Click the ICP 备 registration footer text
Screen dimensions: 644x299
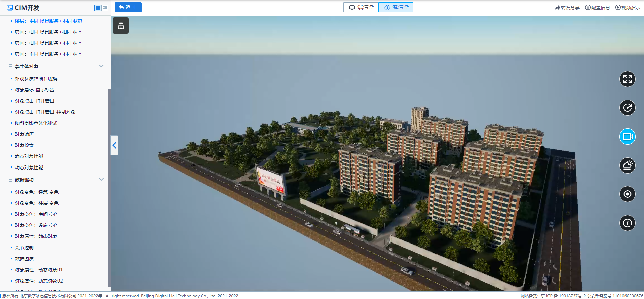pos(582,296)
